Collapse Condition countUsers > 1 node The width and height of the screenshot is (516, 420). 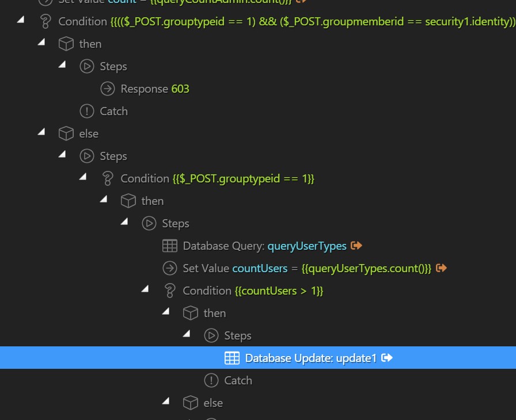pyautogui.click(x=145, y=289)
